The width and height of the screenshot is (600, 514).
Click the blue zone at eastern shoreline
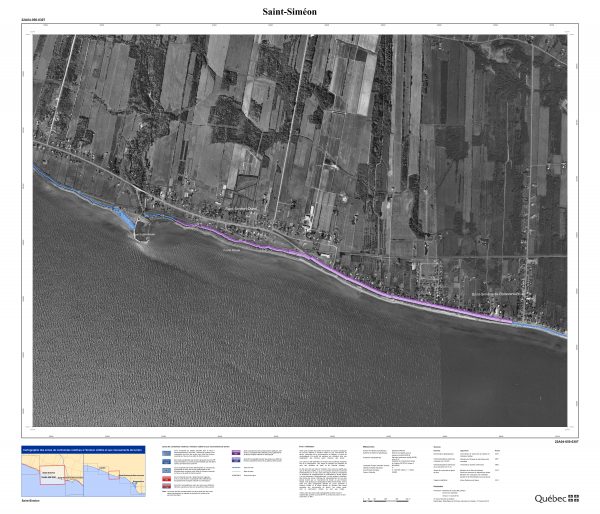545,328
